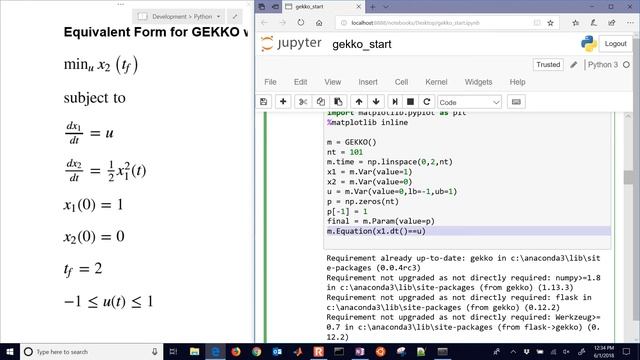Open browser settings and more menu

pyautogui.click(x=630, y=23)
